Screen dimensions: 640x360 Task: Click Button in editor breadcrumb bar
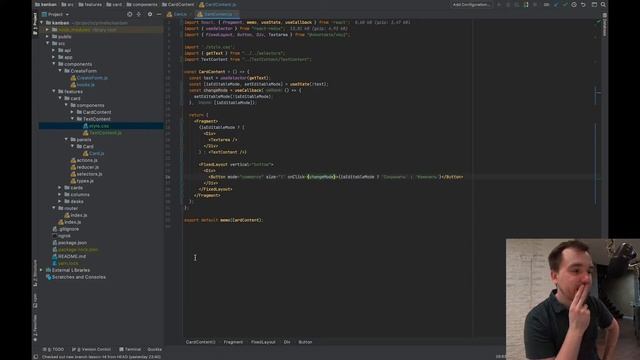(305, 342)
